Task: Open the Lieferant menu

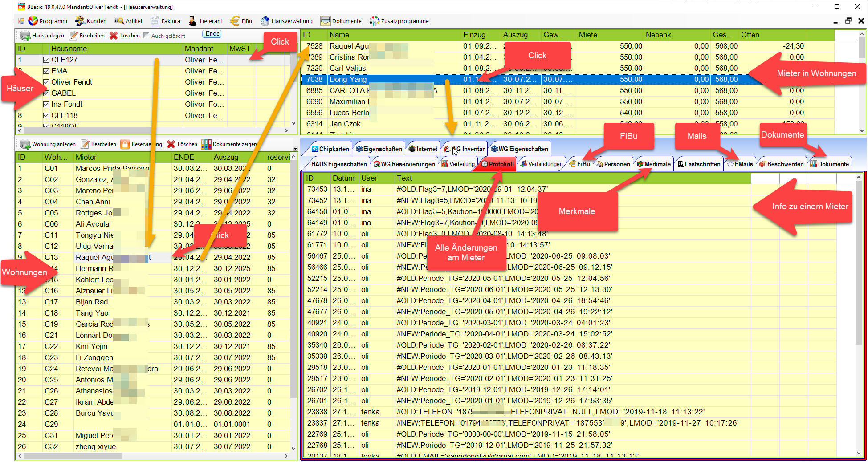Action: click(x=205, y=21)
